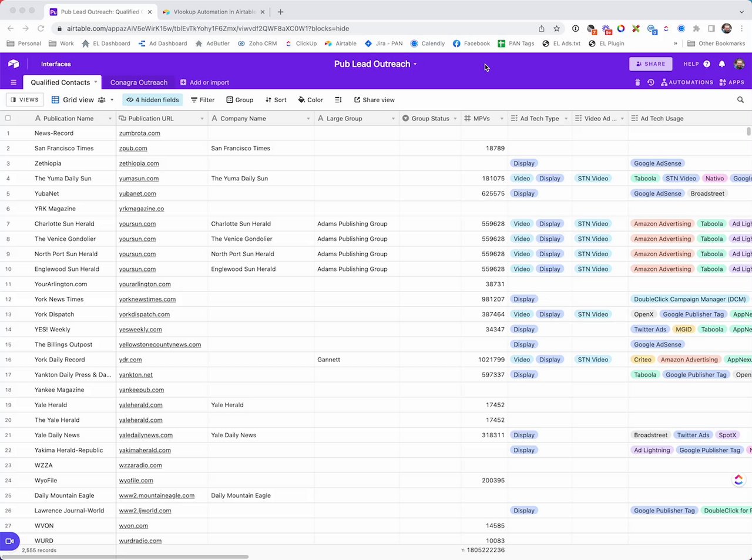Viewport: 752px width, 560px height.
Task: Tick the select-all rows checkbox in header
Action: pyautogui.click(x=8, y=118)
